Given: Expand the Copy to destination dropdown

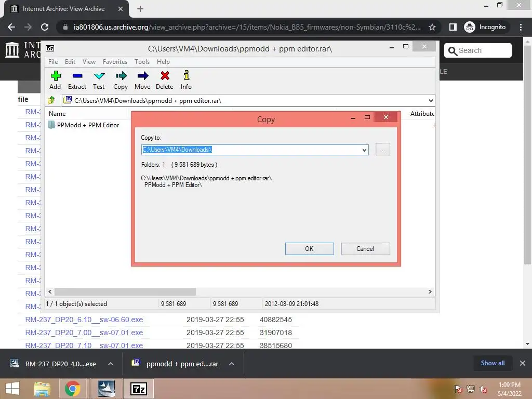Looking at the screenshot, I should 364,150.
